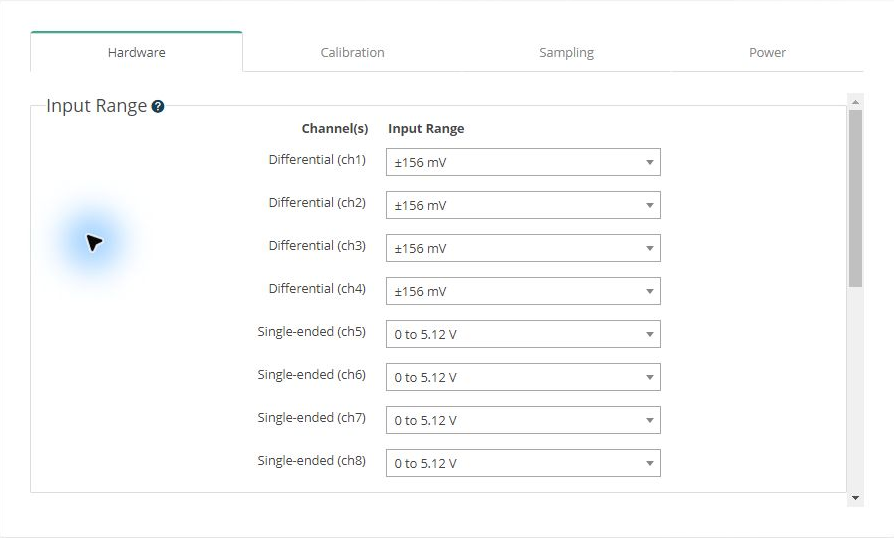Click the "Single-ended (ch8)" label
Viewport: 894px width, 538px height.
coord(311,460)
